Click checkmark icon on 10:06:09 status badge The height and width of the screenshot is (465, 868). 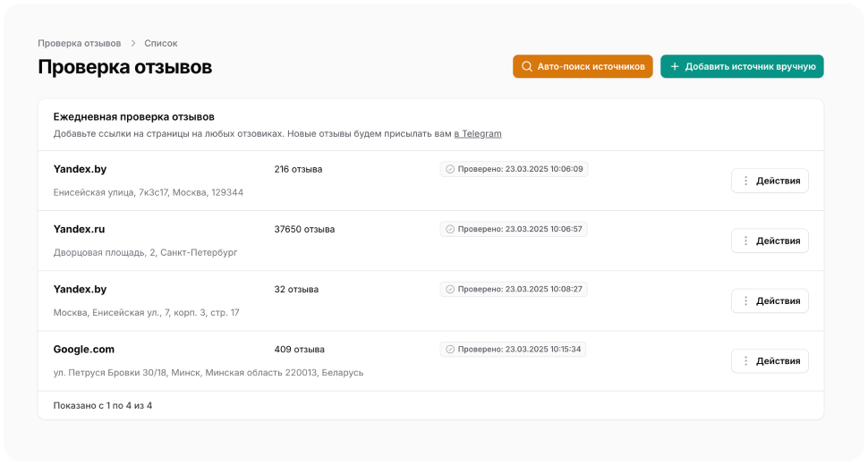click(450, 169)
